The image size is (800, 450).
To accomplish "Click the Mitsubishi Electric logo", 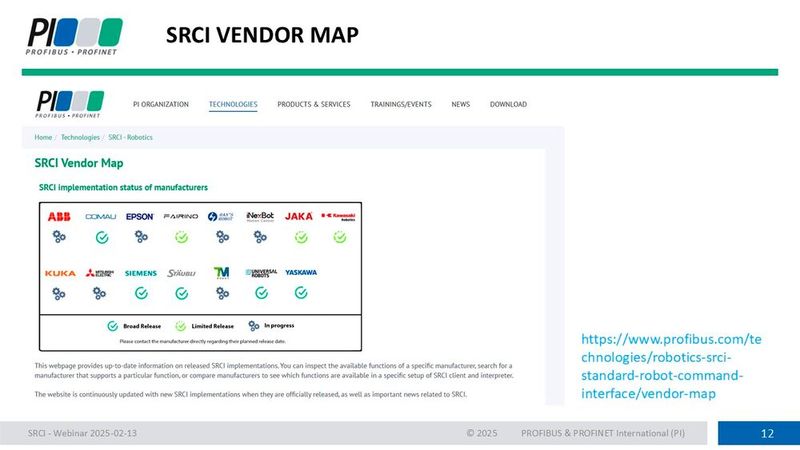I will coord(99,273).
